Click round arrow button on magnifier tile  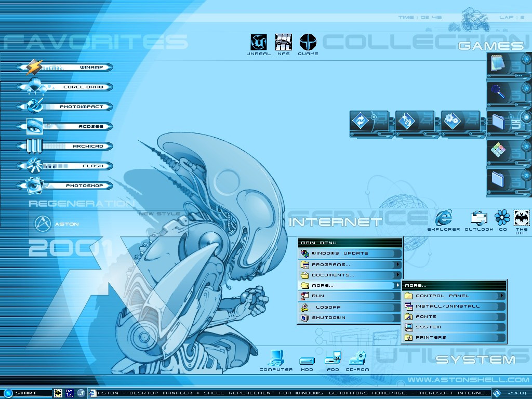click(x=527, y=88)
